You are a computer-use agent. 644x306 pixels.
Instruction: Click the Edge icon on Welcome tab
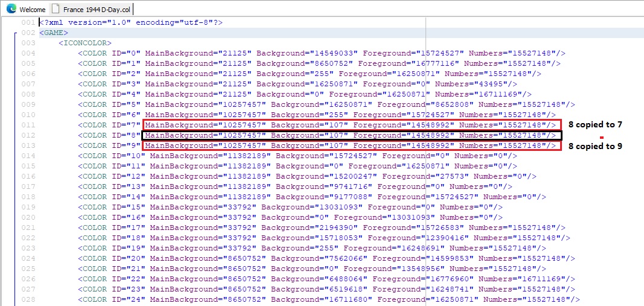[x=11, y=8]
